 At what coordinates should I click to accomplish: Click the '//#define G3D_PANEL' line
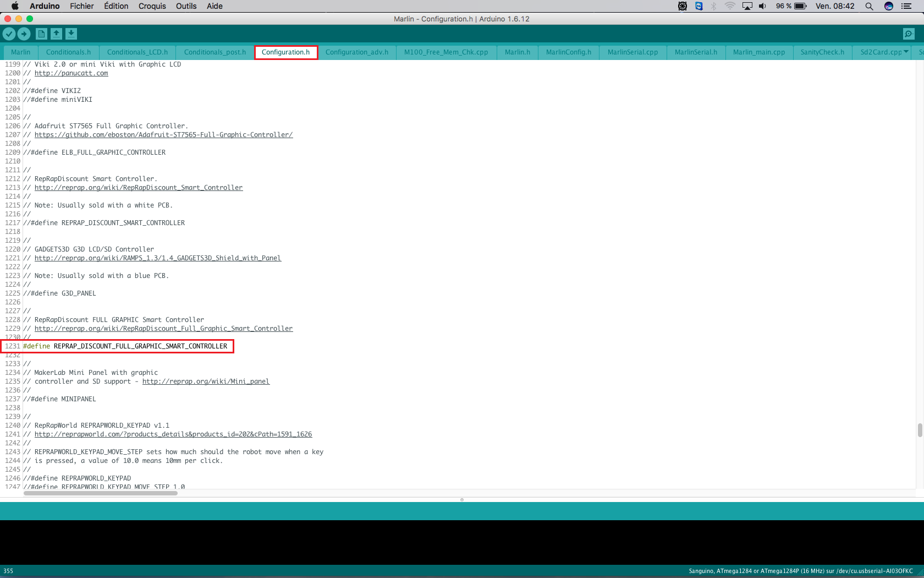59,293
